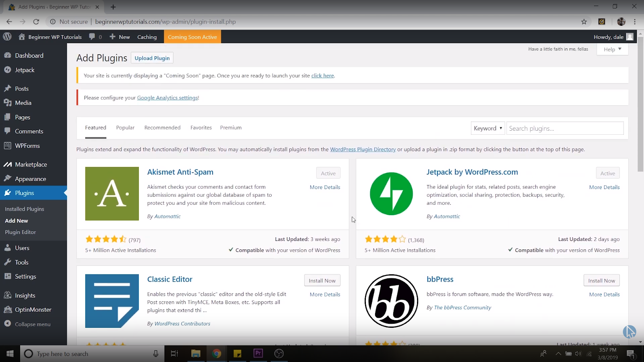Click the OptinMonster icon in sidebar
Viewport: 644px width, 362px height.
[x=8, y=310]
